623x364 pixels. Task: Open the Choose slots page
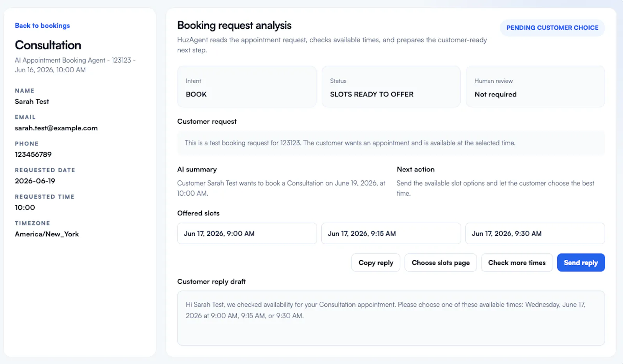point(440,262)
